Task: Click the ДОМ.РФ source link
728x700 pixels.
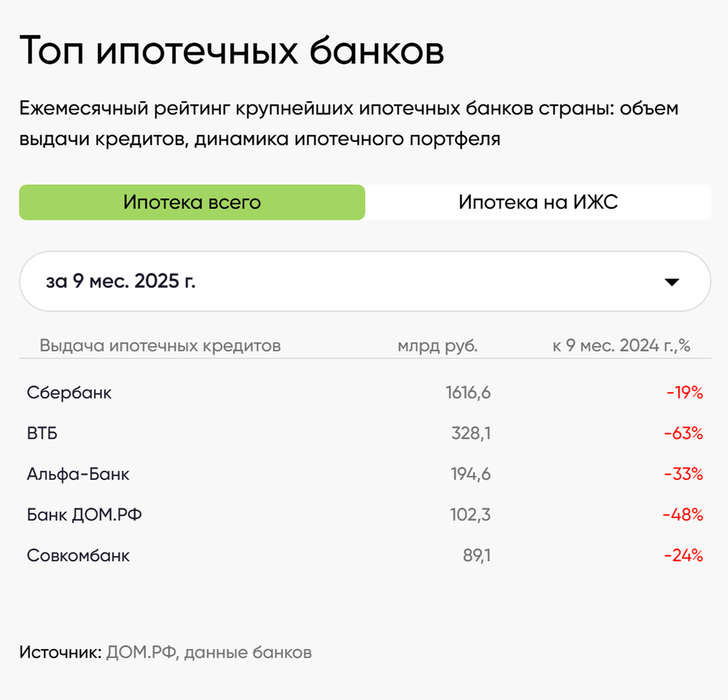Action: [139, 653]
